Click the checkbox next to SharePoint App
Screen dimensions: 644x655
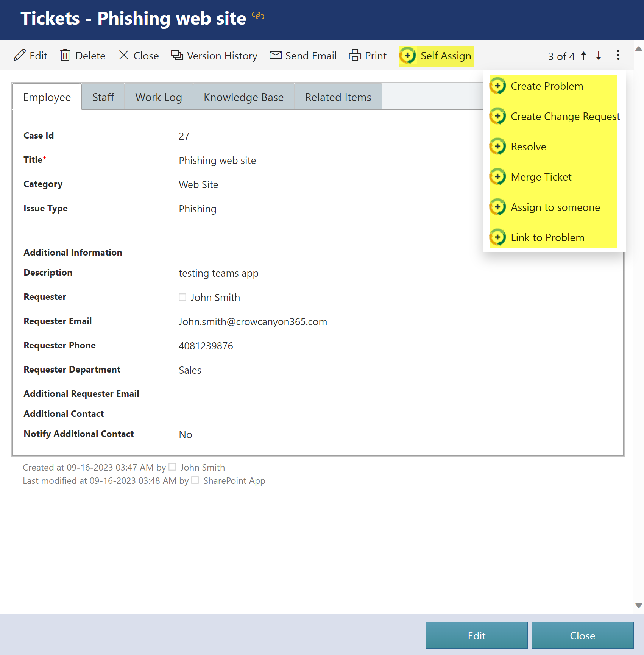195,480
